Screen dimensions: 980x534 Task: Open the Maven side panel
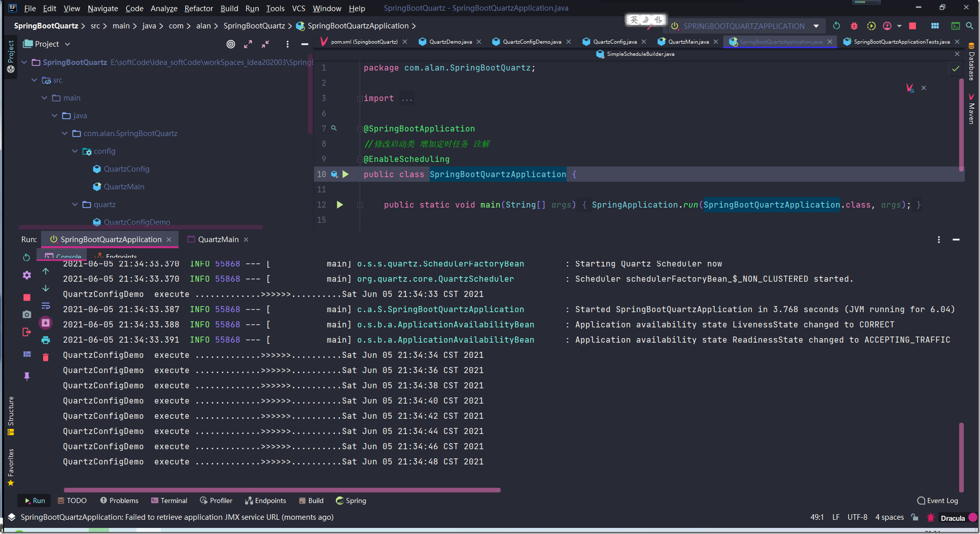click(971, 109)
